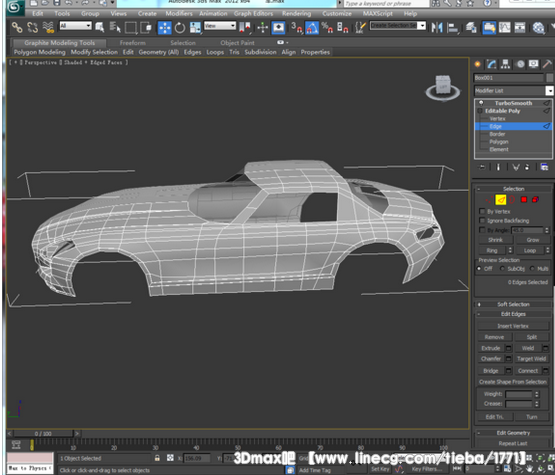555x475 pixels.
Task: Open Curve Editor icon
Action: [504, 28]
